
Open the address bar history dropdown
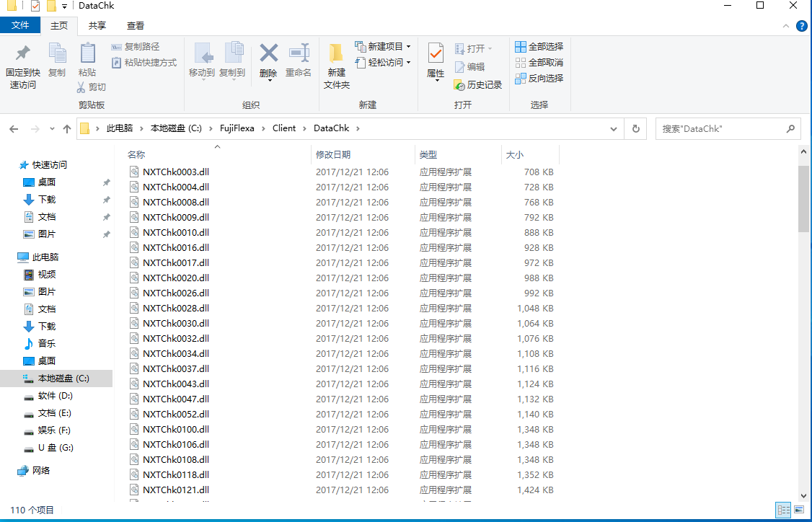point(614,128)
